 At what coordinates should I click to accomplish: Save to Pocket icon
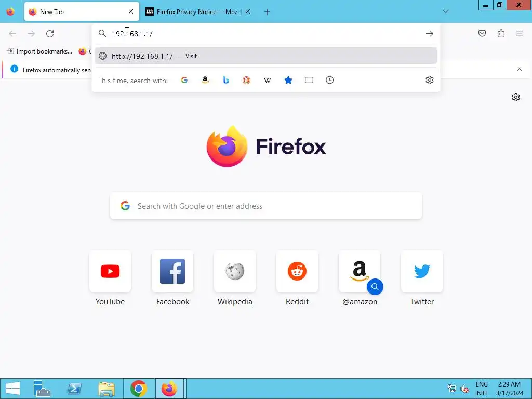[x=482, y=33]
